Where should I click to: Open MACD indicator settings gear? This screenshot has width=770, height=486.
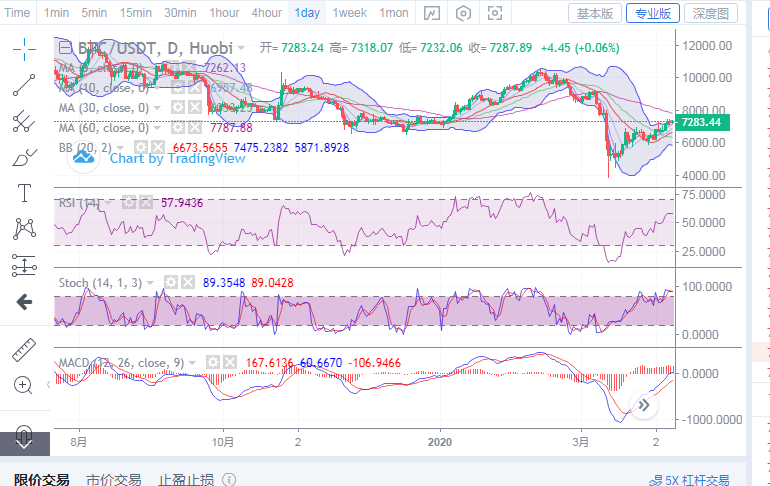(x=210, y=360)
